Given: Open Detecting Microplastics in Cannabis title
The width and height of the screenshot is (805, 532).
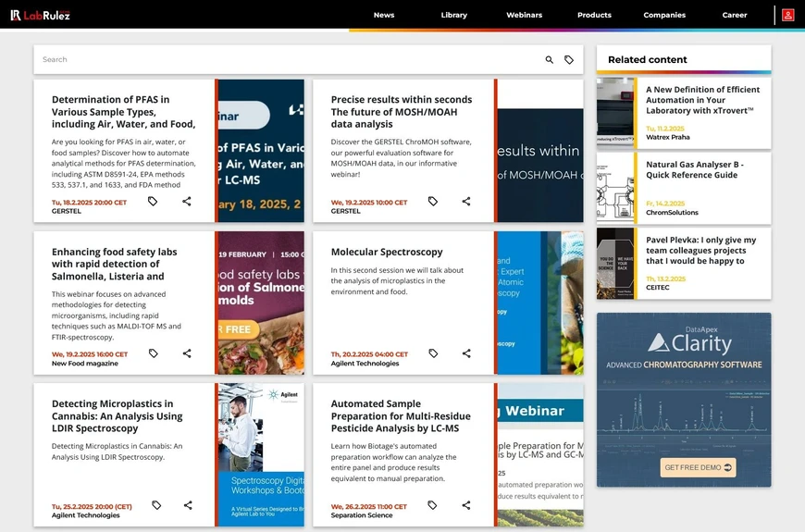Looking at the screenshot, I should pyautogui.click(x=118, y=416).
